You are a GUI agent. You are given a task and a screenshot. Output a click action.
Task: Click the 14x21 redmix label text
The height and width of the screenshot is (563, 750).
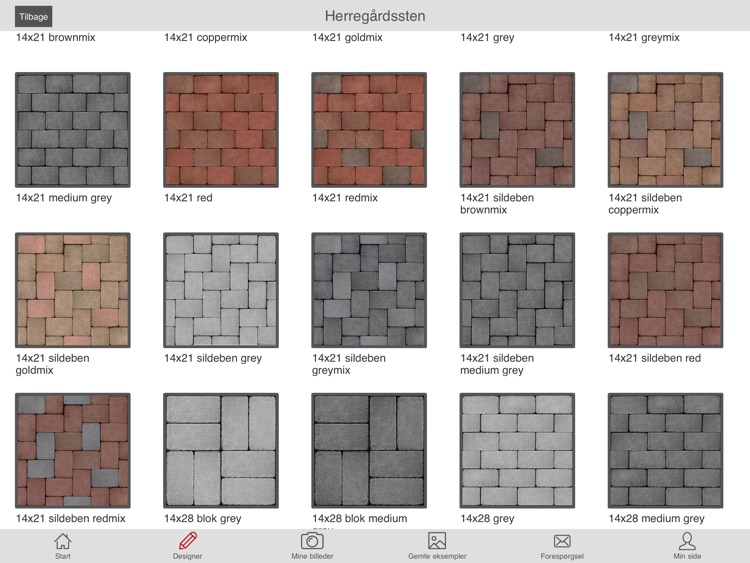tap(345, 198)
